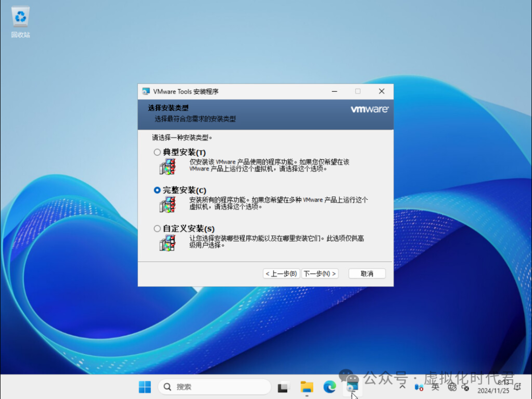The image size is (532, 399).
Task: Launch Microsoft Edge from the taskbar
Action: point(329,387)
